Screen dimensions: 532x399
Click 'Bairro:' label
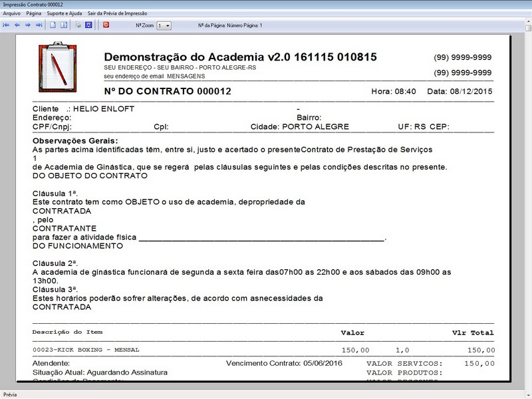309,118
